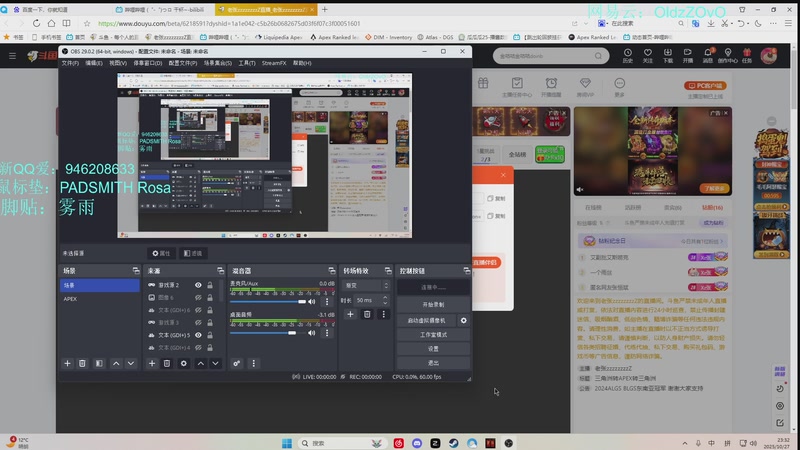Remove the current scene transition
Viewport: 800px width, 450px height.
point(367,314)
